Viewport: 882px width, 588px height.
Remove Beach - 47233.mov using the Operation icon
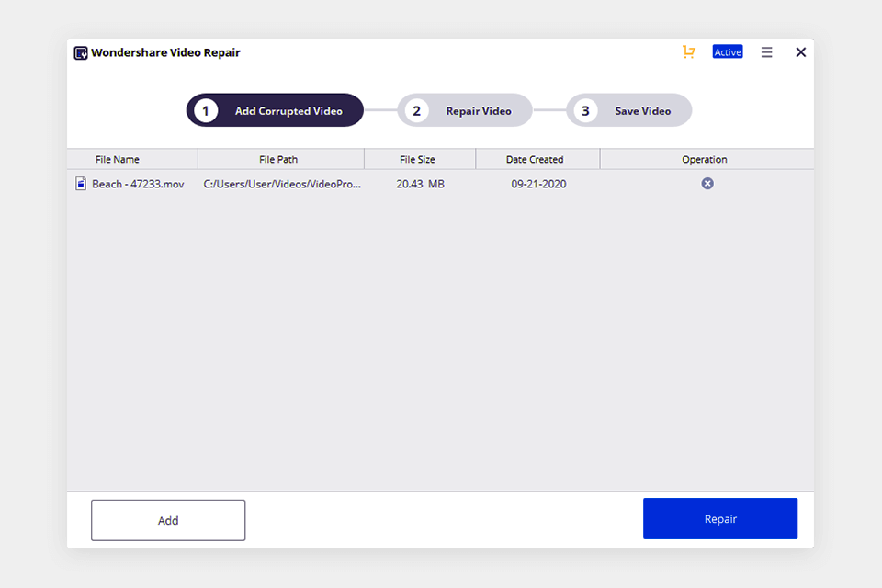707,184
